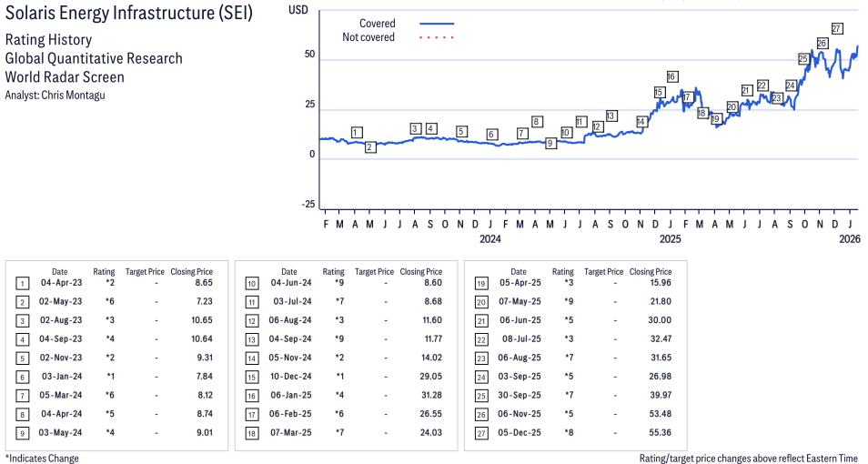Select chart marker 19 at the 2025 low
868x464 pixels.
[x=715, y=118]
